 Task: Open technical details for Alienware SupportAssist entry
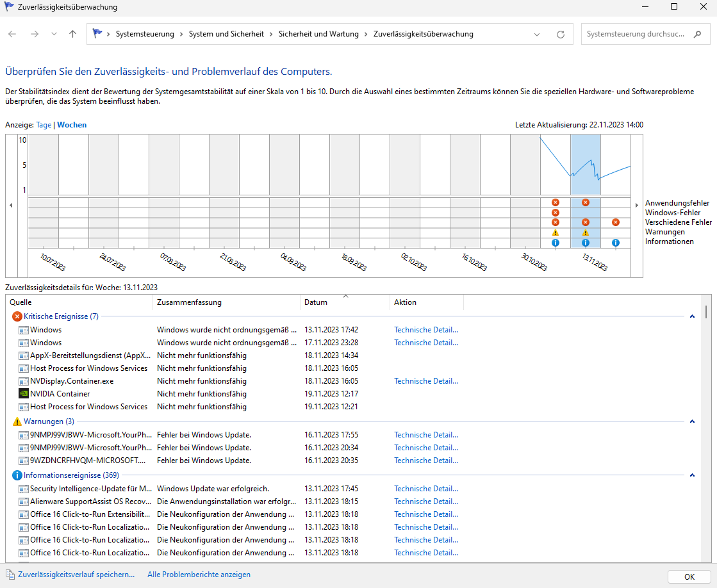426,502
